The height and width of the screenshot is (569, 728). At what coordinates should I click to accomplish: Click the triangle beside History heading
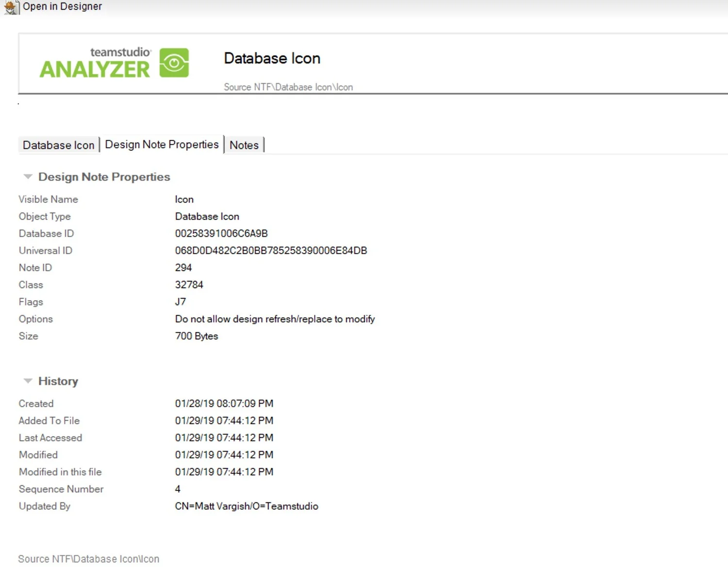pos(28,381)
